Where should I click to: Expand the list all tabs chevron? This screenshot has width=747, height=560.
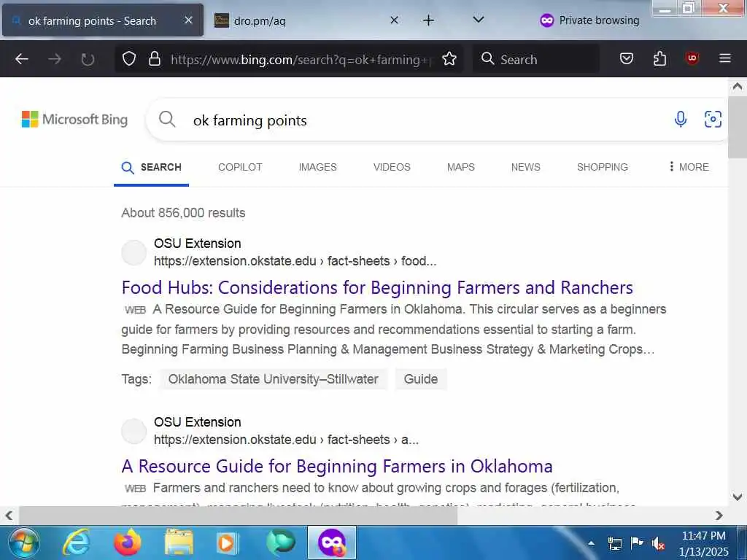tap(479, 20)
